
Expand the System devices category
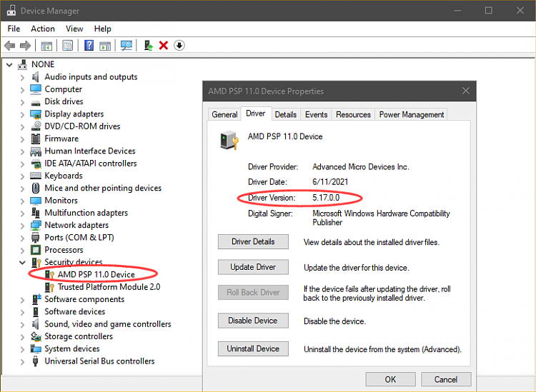(23, 349)
